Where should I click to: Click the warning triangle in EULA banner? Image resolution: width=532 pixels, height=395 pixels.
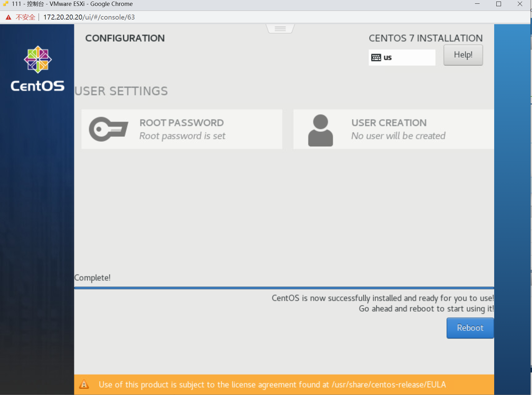[84, 384]
